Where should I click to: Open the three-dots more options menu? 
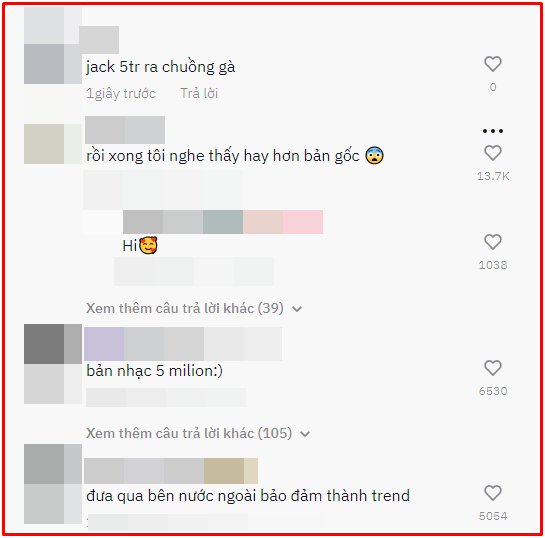pyautogui.click(x=493, y=131)
